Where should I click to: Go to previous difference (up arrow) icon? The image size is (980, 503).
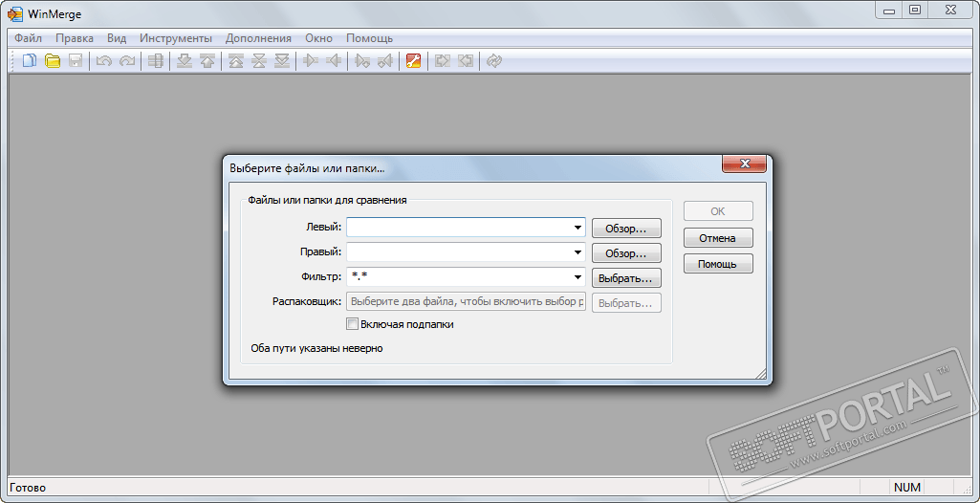[207, 60]
